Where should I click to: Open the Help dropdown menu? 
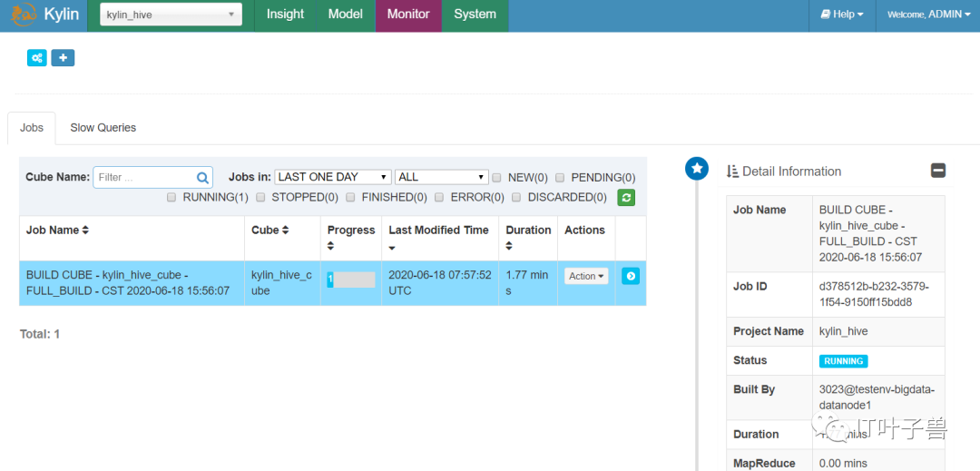[842, 15]
